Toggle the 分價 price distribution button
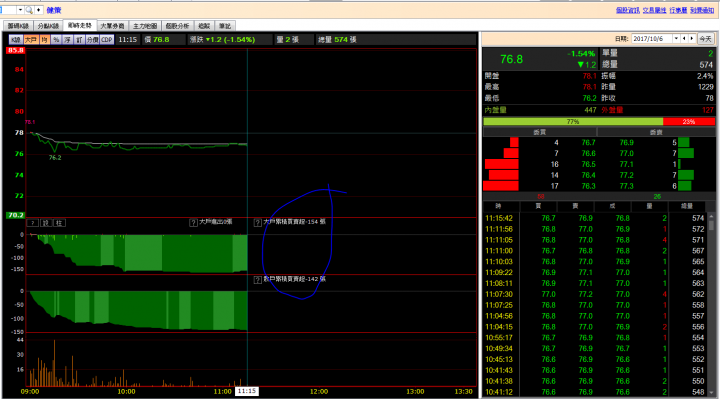 92,40
